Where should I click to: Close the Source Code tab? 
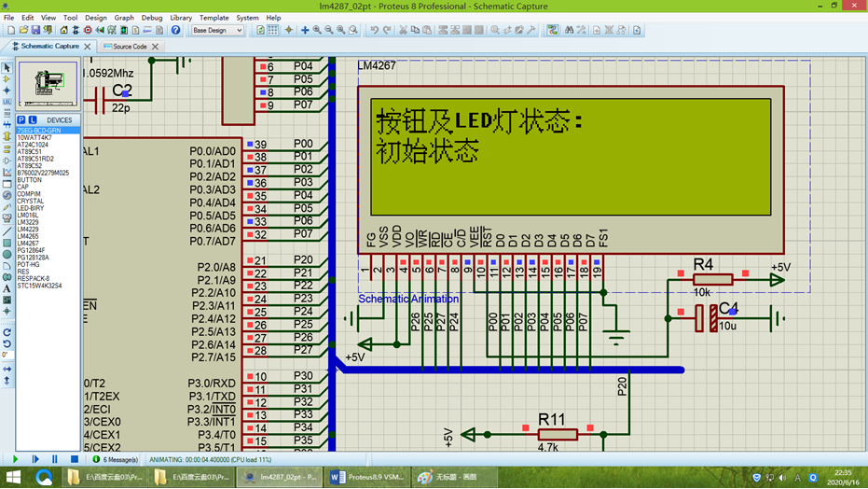click(x=155, y=47)
